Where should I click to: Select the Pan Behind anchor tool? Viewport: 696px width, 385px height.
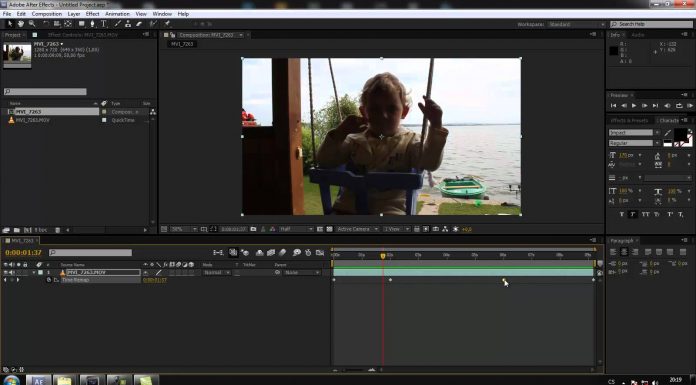coord(68,24)
